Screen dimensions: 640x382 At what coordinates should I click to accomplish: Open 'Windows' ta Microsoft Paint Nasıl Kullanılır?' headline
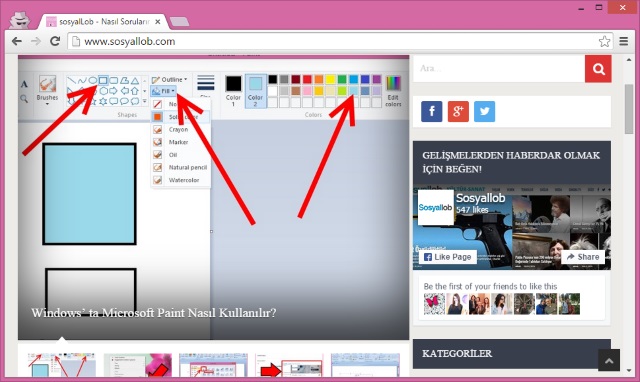153,313
